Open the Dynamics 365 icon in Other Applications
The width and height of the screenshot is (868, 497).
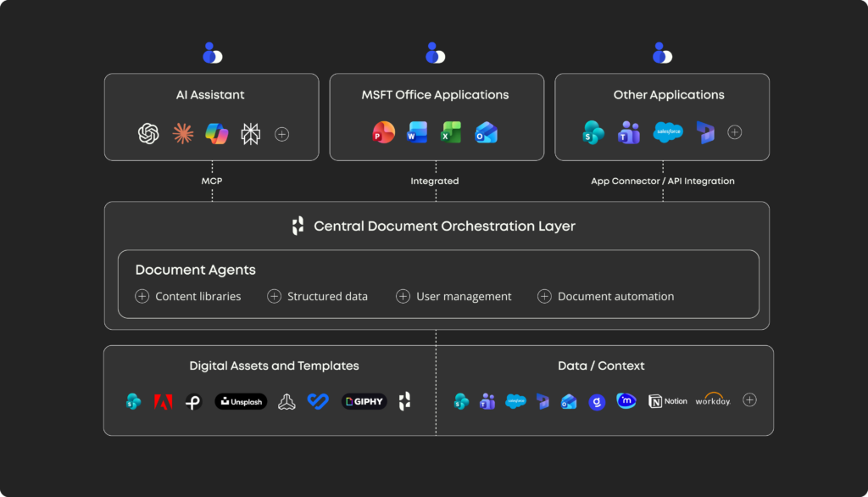(705, 132)
